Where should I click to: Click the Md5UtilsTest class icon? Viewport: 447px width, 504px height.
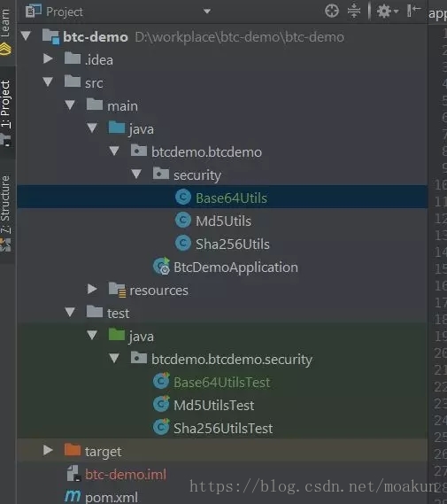click(x=161, y=405)
